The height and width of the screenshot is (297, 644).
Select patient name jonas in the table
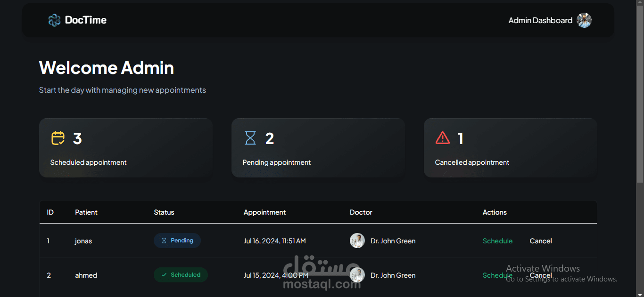pos(83,241)
